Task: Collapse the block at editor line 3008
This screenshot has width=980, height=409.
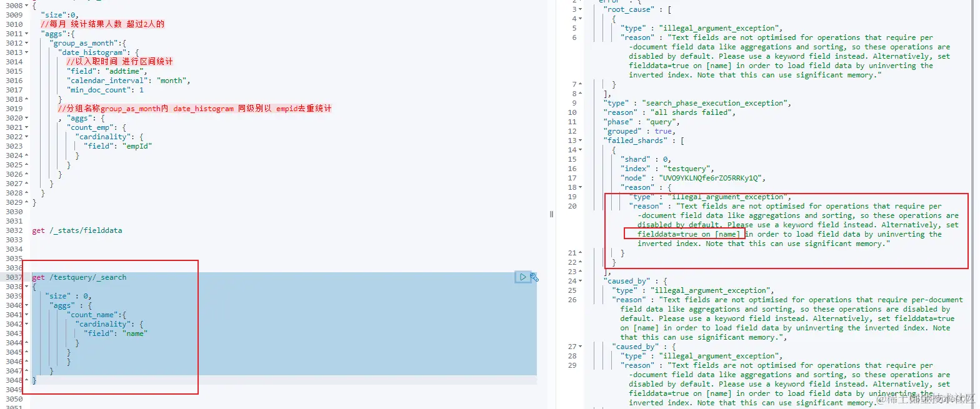Action: point(26,6)
